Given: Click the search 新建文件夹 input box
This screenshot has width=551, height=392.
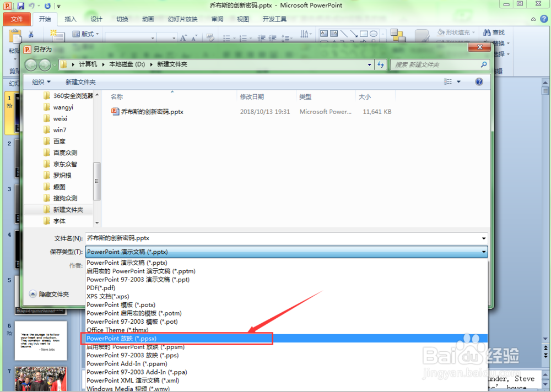Looking at the screenshot, I should pyautogui.click(x=435, y=64).
